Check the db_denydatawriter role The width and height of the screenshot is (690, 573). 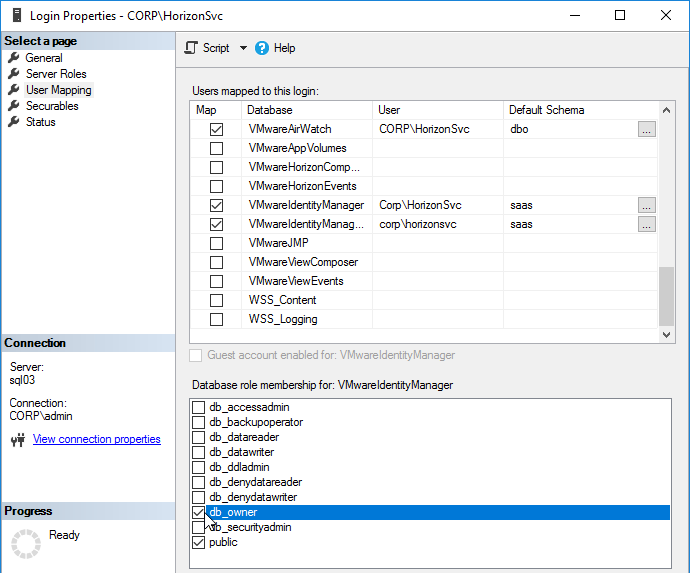198,497
